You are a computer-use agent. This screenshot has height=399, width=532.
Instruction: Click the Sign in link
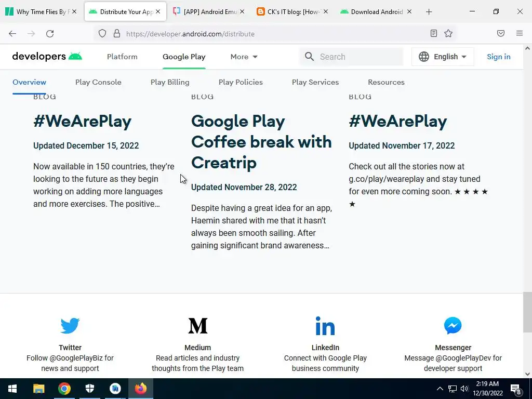pyautogui.click(x=498, y=57)
